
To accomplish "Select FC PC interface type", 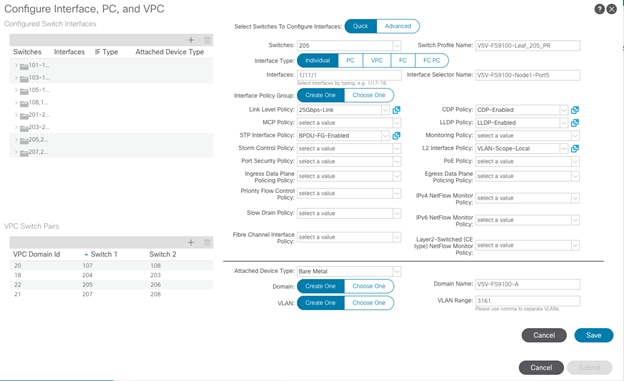I will 432,61.
